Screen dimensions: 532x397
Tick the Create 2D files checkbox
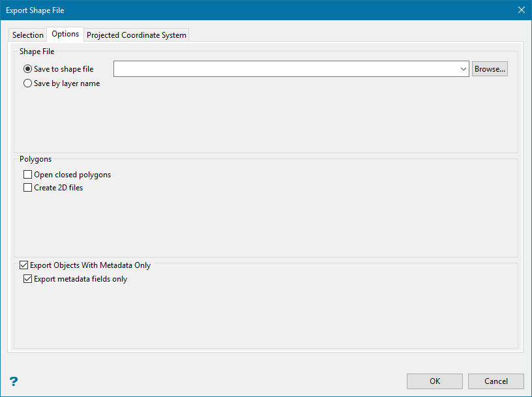pos(27,188)
